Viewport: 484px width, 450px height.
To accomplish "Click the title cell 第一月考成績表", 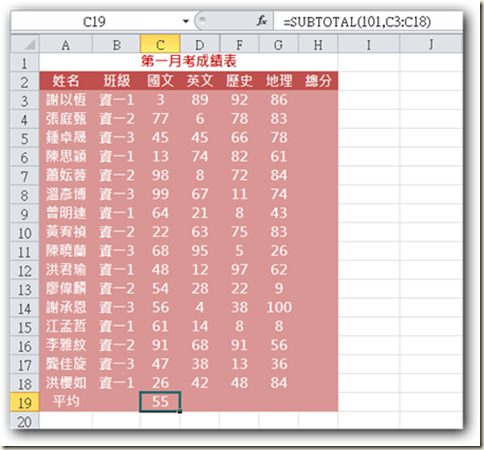I will click(189, 62).
